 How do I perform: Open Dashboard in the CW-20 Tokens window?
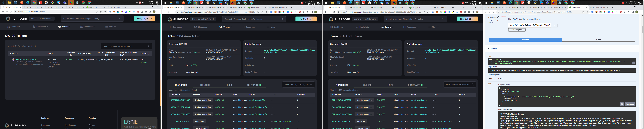pos(14,27)
